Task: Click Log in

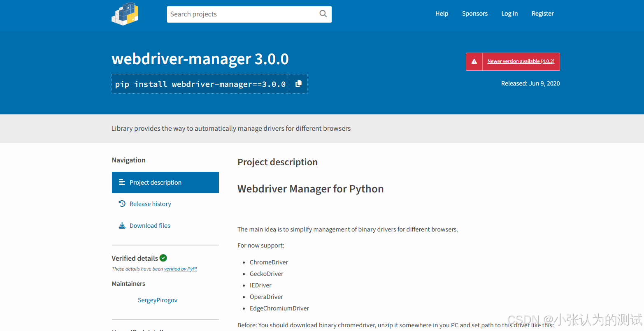Action: tap(509, 14)
